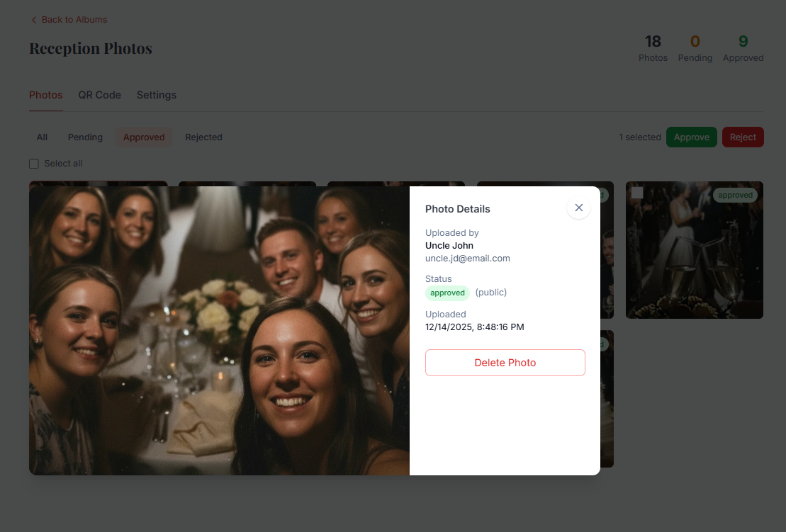786x532 pixels.
Task: Filter photos by Pending
Action: click(85, 137)
